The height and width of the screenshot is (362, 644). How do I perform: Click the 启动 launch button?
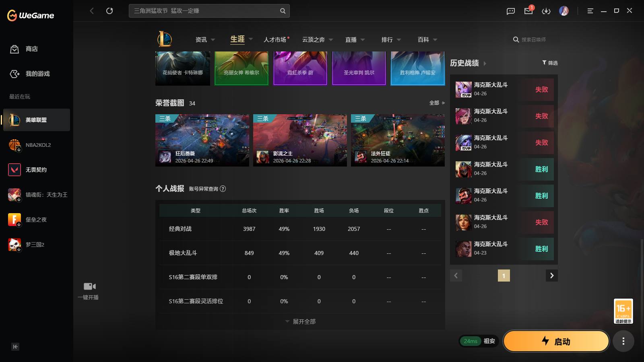click(x=556, y=341)
